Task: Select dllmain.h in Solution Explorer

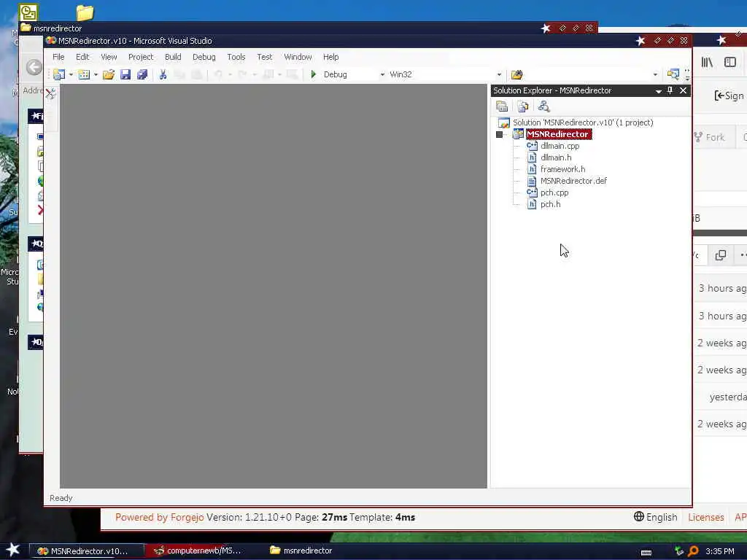Action: coord(556,157)
